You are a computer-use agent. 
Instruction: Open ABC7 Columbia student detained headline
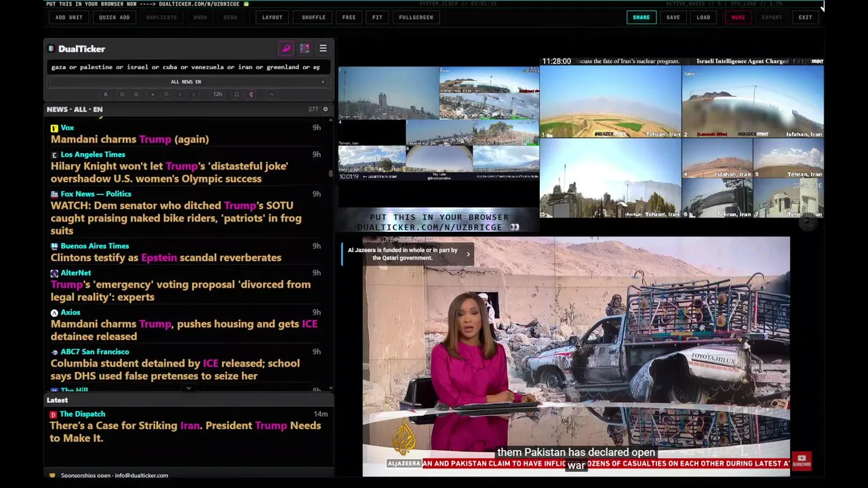pos(175,369)
